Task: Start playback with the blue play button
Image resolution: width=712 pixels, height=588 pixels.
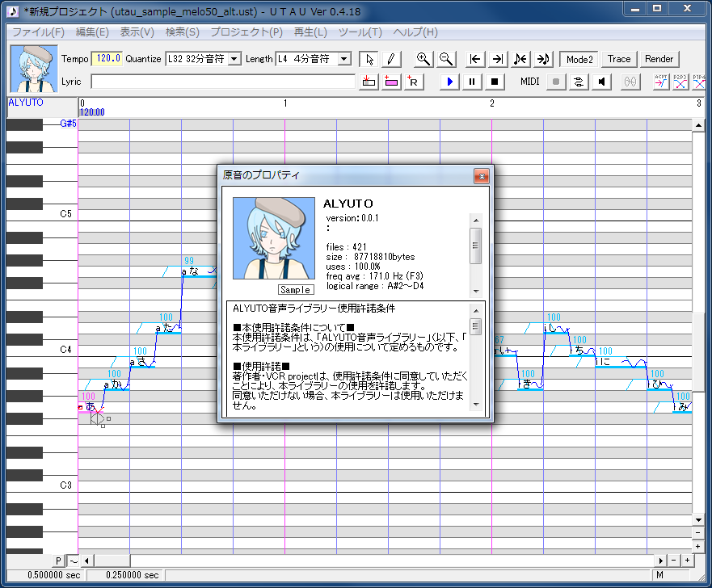Action: [449, 82]
